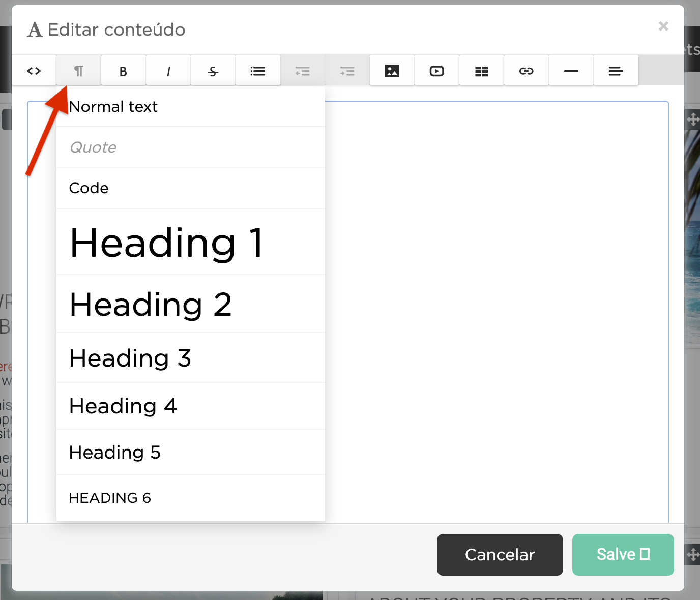Select Normal text format

tap(113, 107)
